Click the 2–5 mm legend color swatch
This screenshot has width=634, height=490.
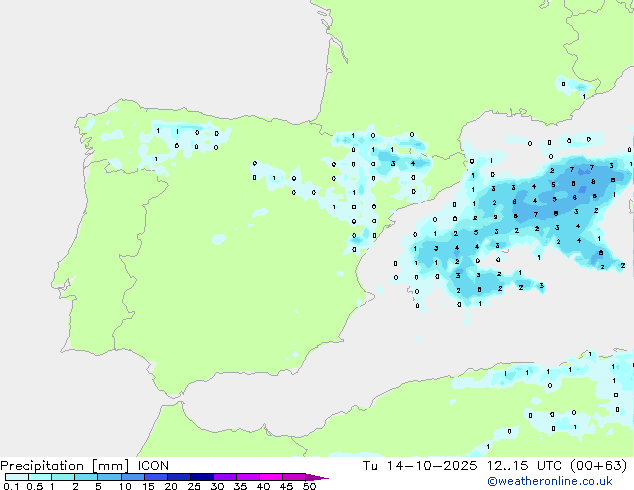[86, 477]
